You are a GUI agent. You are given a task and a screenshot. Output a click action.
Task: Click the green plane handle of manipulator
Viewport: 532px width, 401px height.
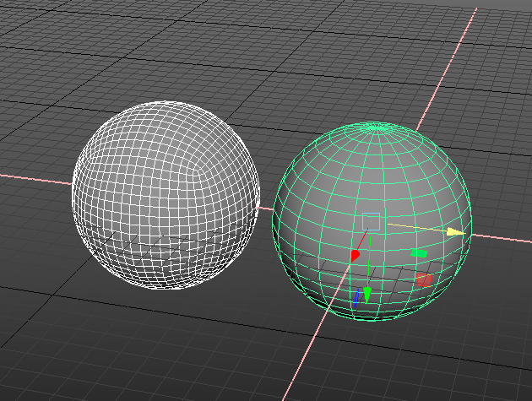click(420, 253)
